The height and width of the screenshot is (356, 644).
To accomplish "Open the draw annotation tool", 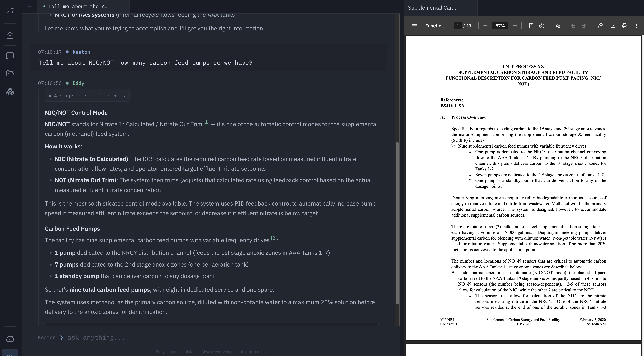I will (558, 26).
